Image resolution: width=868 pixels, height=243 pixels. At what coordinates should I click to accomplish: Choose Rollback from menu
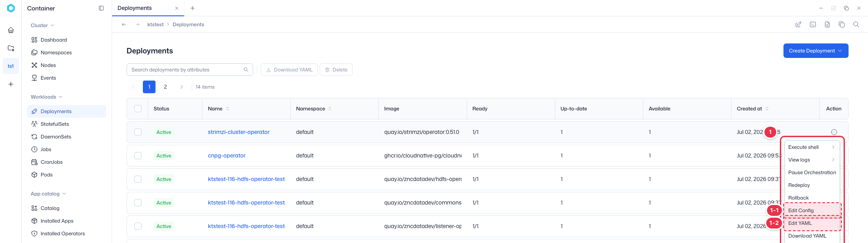tap(812, 198)
